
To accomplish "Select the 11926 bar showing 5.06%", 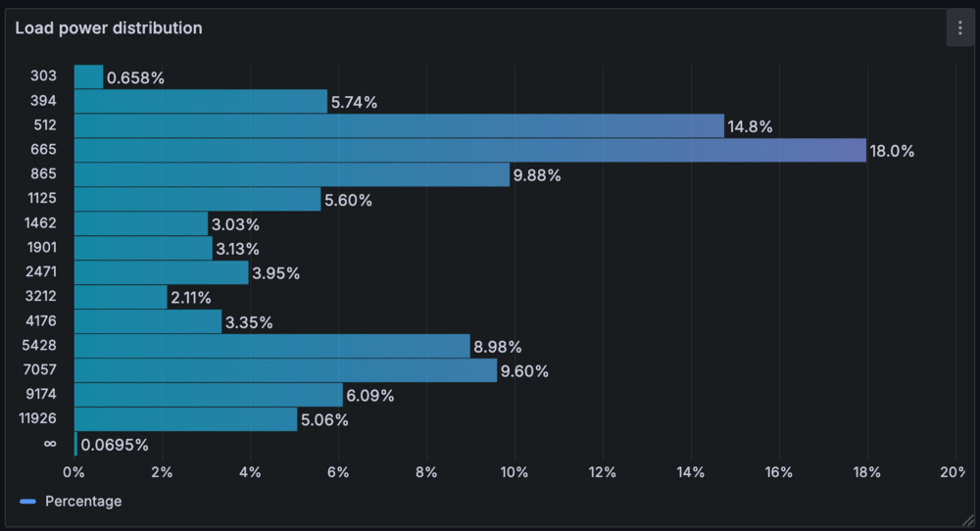I will click(185, 419).
